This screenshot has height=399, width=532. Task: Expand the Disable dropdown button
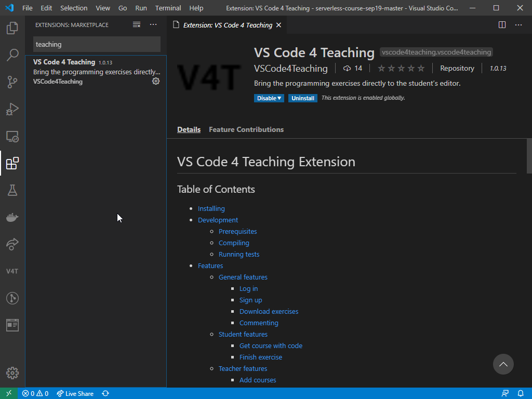click(x=269, y=98)
